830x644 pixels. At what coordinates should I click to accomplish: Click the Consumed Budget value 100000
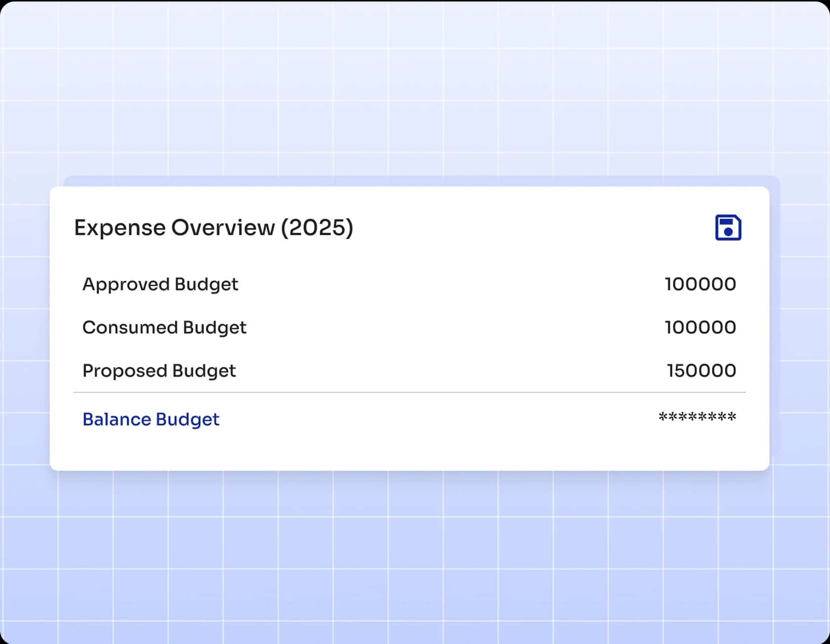click(x=700, y=327)
